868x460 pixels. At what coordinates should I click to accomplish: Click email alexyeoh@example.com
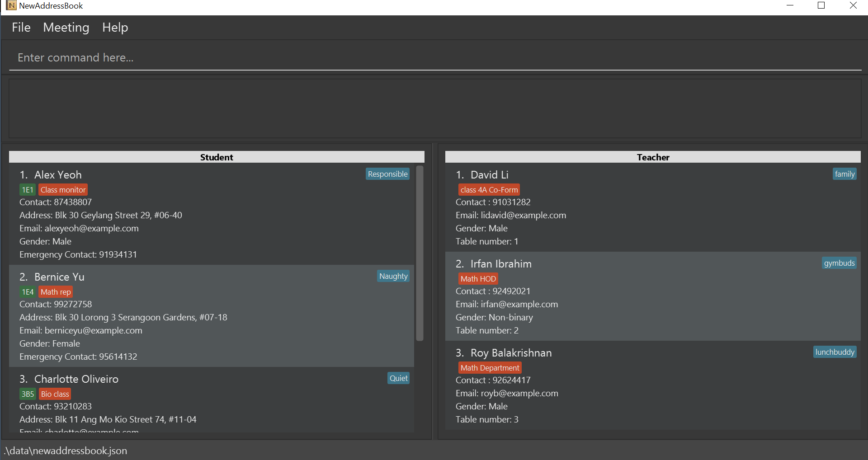click(79, 228)
